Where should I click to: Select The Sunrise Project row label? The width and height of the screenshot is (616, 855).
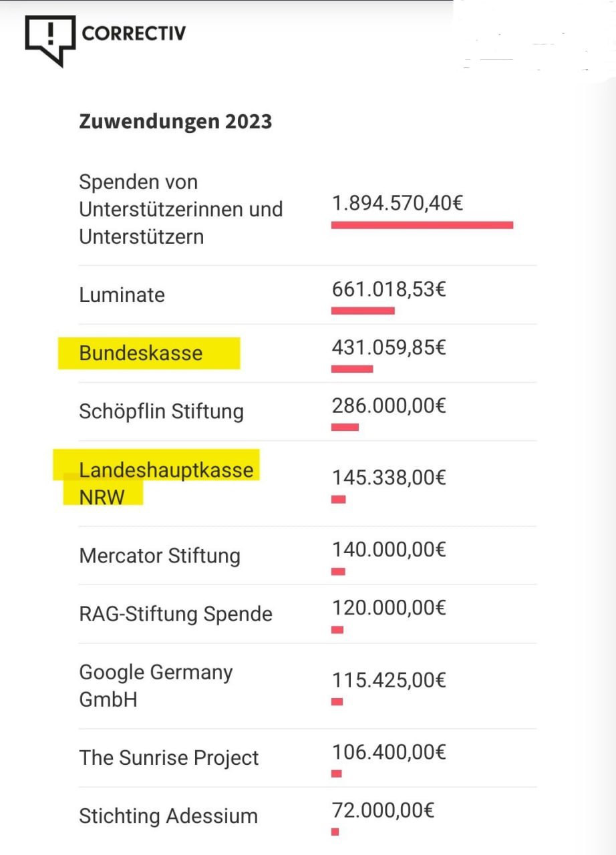tap(169, 757)
